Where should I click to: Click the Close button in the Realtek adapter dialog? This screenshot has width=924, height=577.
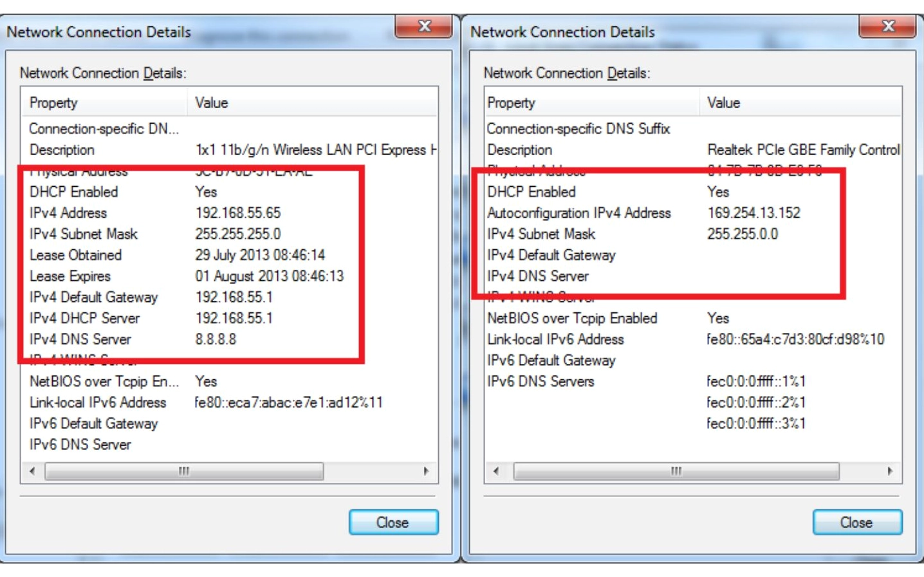tap(856, 522)
